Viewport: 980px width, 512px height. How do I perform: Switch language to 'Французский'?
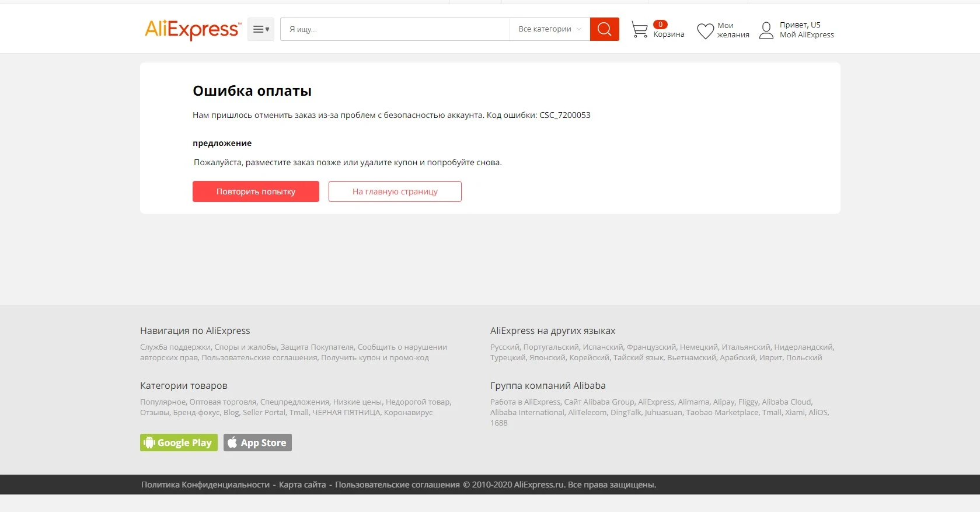tap(651, 347)
